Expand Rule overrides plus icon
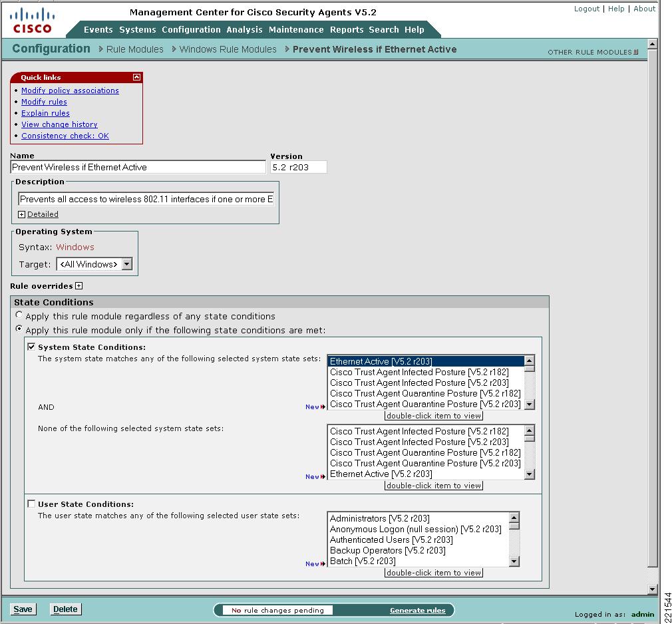 tap(79, 286)
